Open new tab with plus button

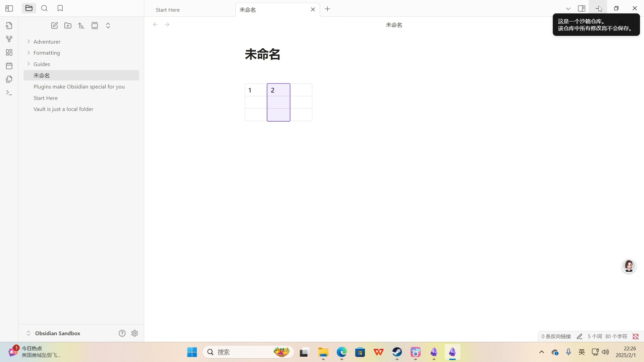[x=328, y=9]
